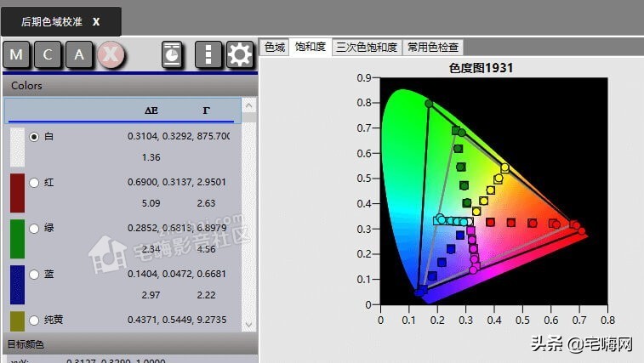Click the Γ column header
The width and height of the screenshot is (644, 363).
[206, 111]
